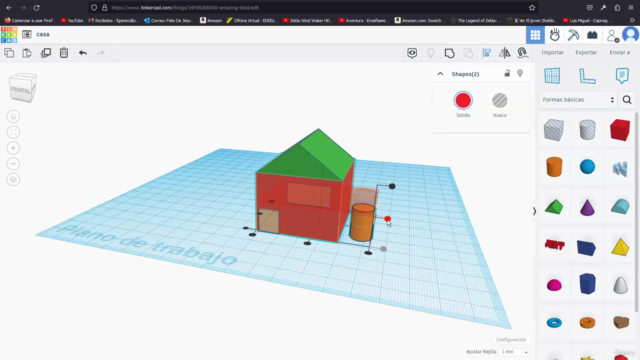The width and height of the screenshot is (640, 360).
Task: Click the Cruise tool icon
Action: [522, 52]
